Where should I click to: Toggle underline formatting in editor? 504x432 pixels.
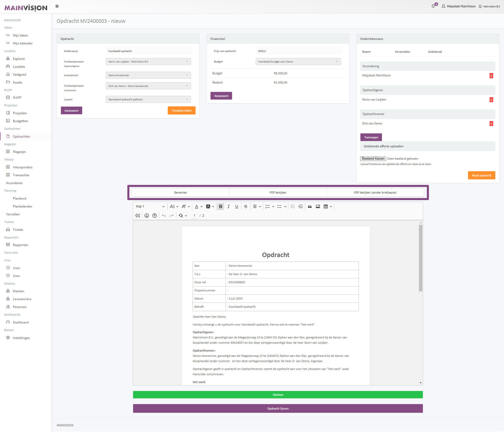237,206
